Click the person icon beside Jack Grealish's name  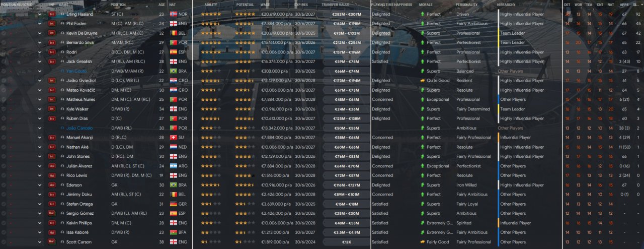click(x=62, y=61)
